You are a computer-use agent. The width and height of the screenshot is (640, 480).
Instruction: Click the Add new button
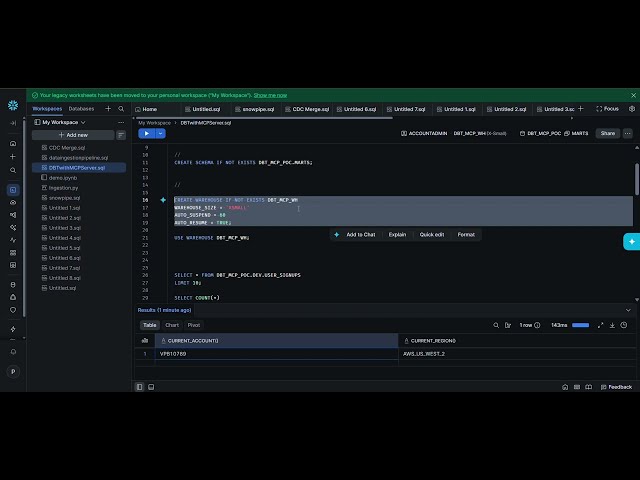pyautogui.click(x=73, y=135)
